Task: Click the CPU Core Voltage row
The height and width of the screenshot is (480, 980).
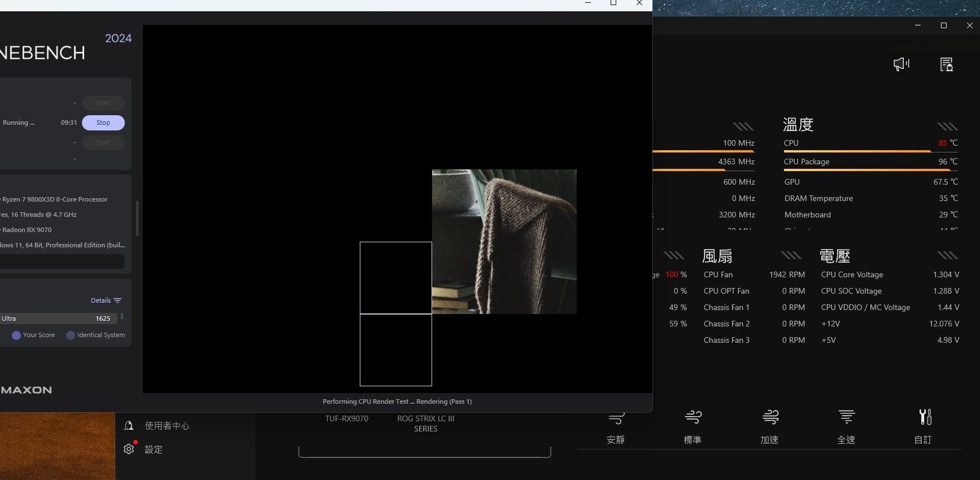Action: point(890,274)
